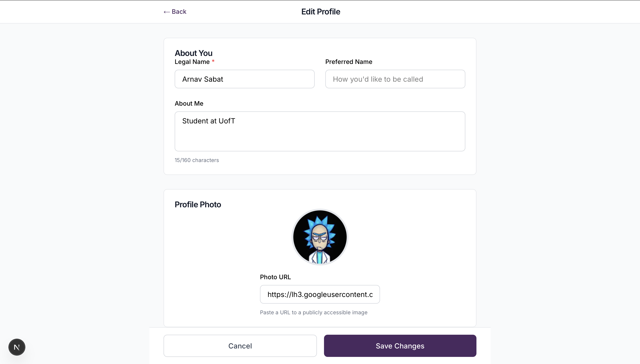This screenshot has width=640, height=364.
Task: Save the profile with Save Changes
Action: [x=400, y=346]
